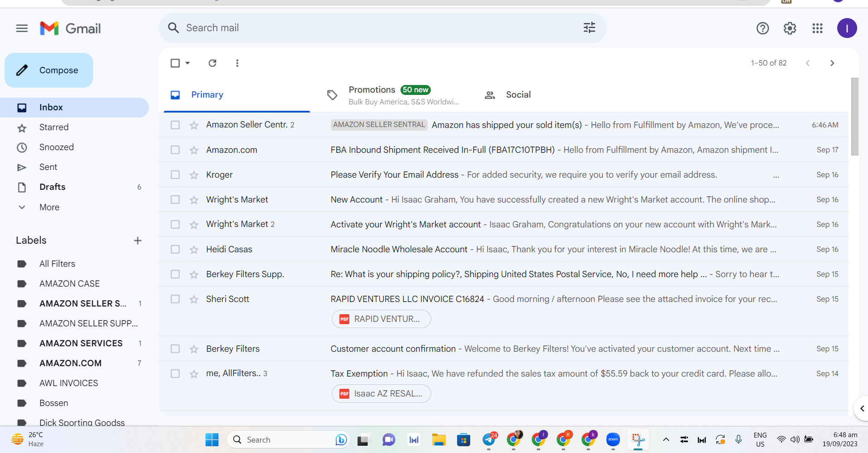Open Microsoft Store from the taskbar
The height and width of the screenshot is (453, 868).
[x=463, y=439]
